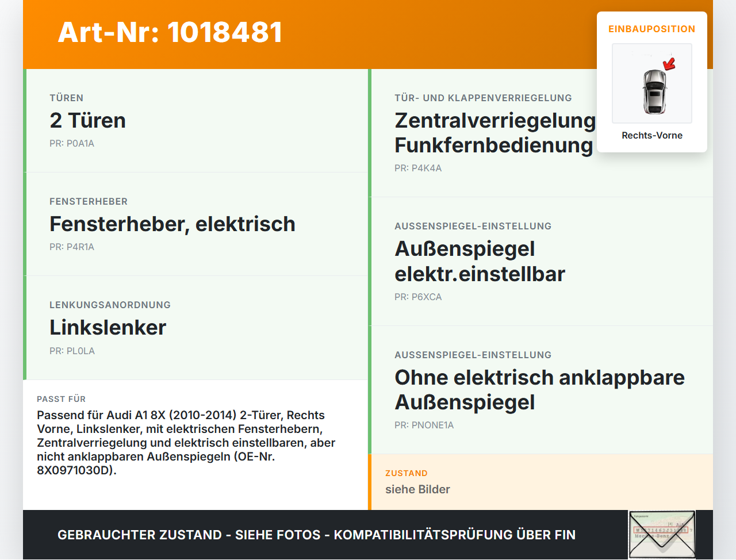The width and height of the screenshot is (736, 560).
Task: Click the Art-Nr: 1018481 heading
Action: click(x=170, y=32)
